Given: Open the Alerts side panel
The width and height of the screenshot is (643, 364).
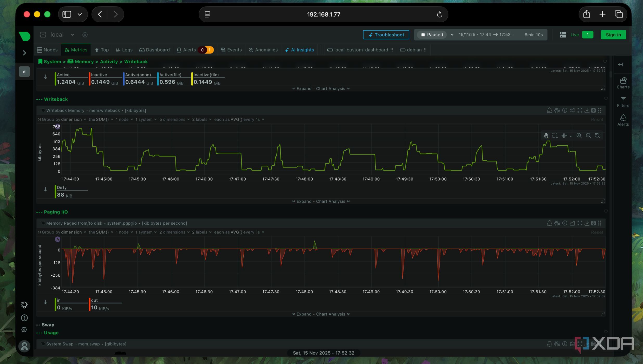Looking at the screenshot, I should pos(623,120).
